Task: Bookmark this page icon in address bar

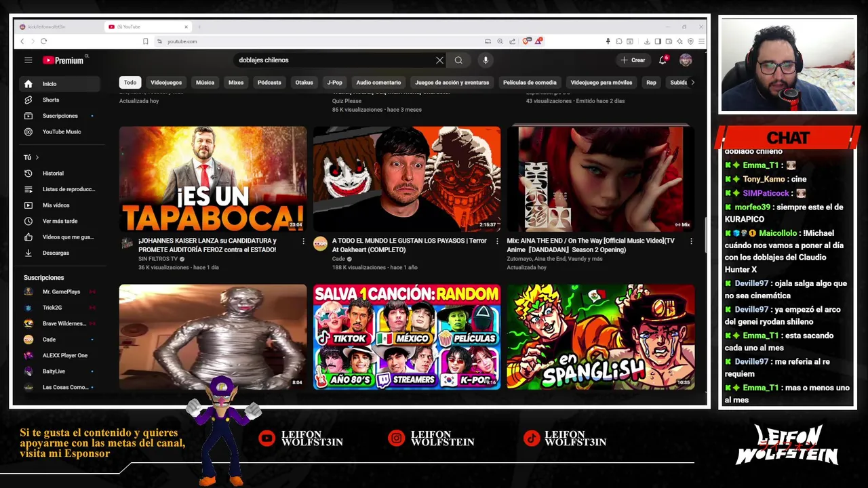Action: [145, 41]
